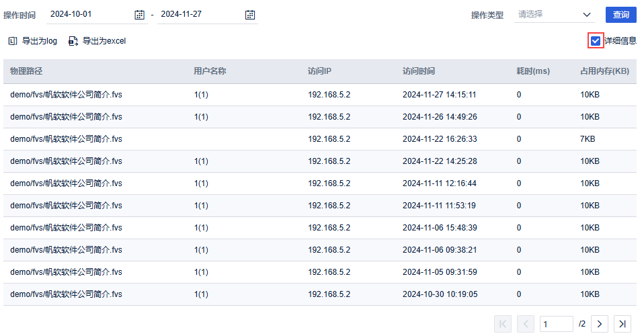Open the start date calendar picker icon
Image resolution: width=644 pixels, height=336 pixels.
click(139, 14)
